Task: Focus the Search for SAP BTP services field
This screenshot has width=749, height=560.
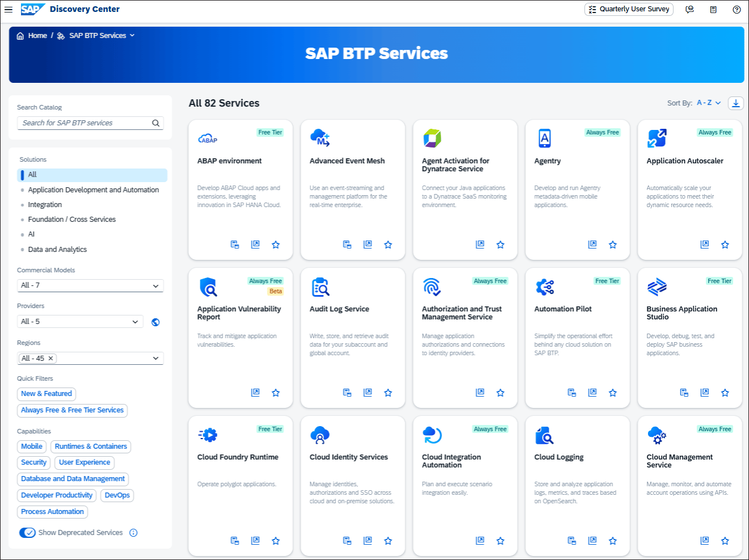Action: pyautogui.click(x=85, y=123)
